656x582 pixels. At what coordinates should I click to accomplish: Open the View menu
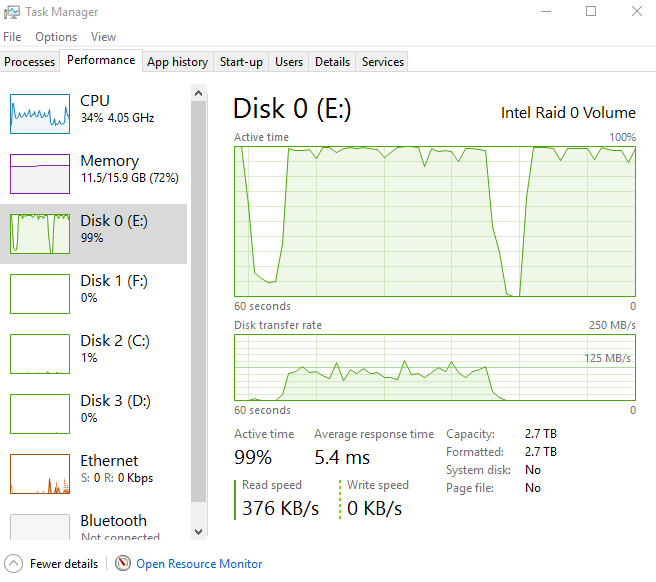103,37
